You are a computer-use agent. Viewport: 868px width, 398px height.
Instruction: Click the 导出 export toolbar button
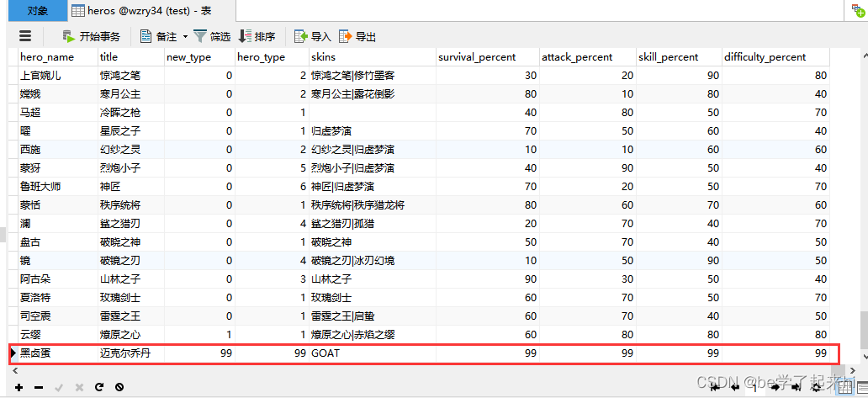(357, 36)
